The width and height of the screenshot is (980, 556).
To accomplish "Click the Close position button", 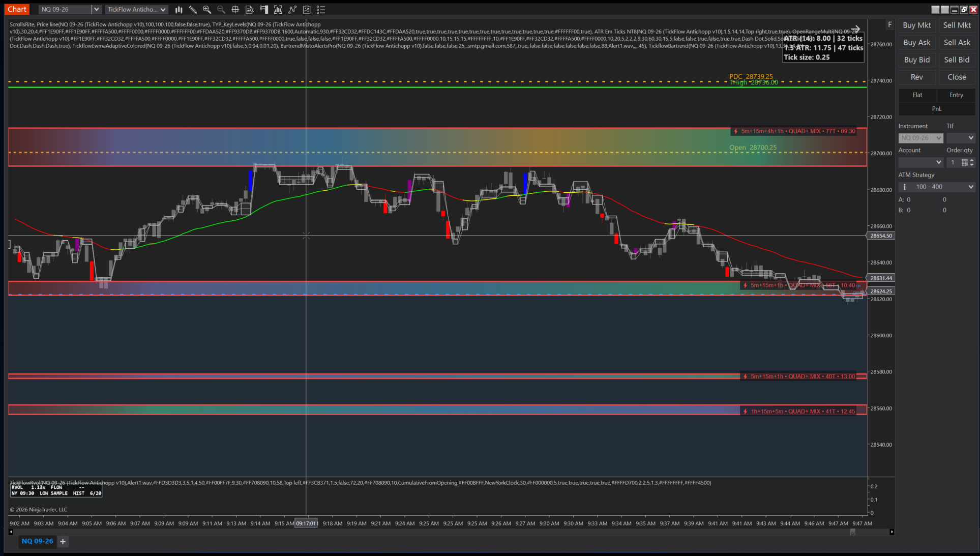I will click(957, 77).
